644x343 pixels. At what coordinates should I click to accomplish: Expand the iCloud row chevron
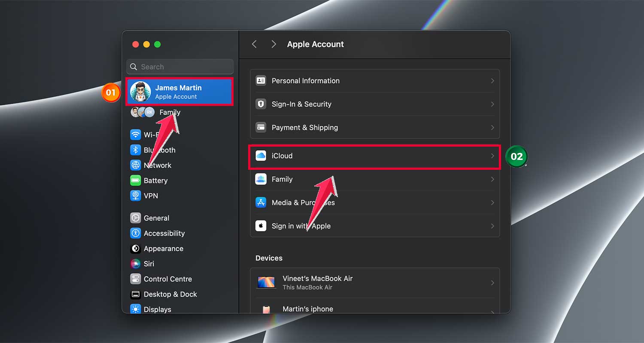click(x=492, y=156)
